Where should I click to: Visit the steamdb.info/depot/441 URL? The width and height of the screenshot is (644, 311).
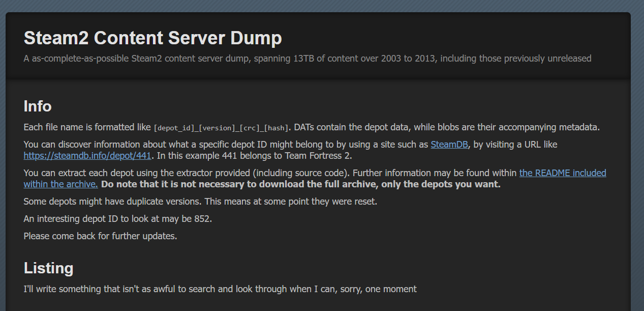(x=87, y=156)
